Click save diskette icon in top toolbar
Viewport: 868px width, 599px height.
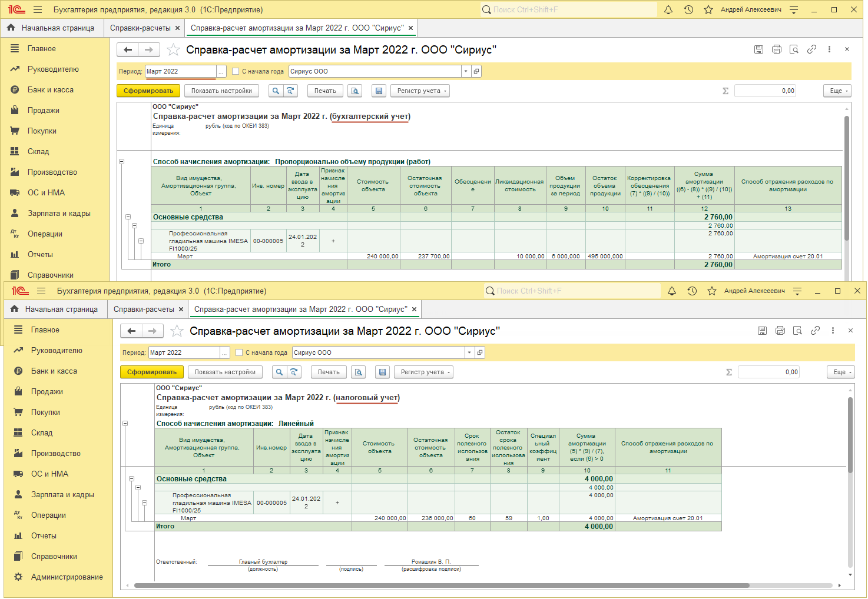(379, 91)
